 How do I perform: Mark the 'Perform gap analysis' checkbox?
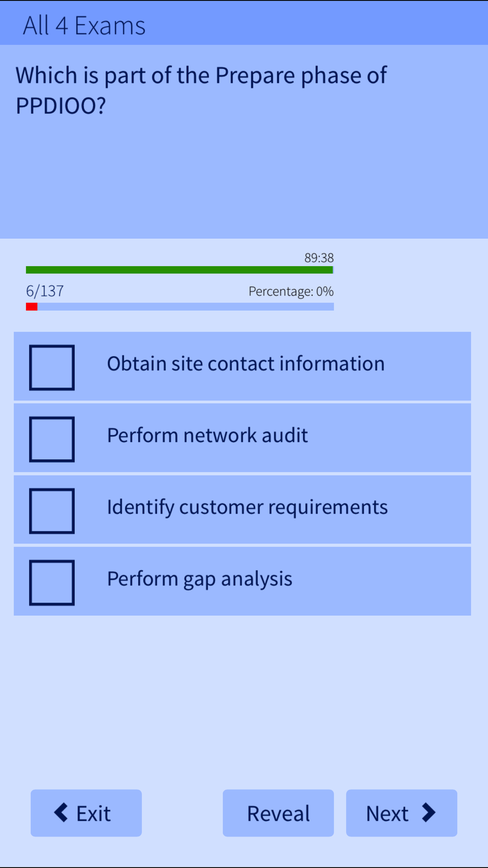[x=52, y=583]
